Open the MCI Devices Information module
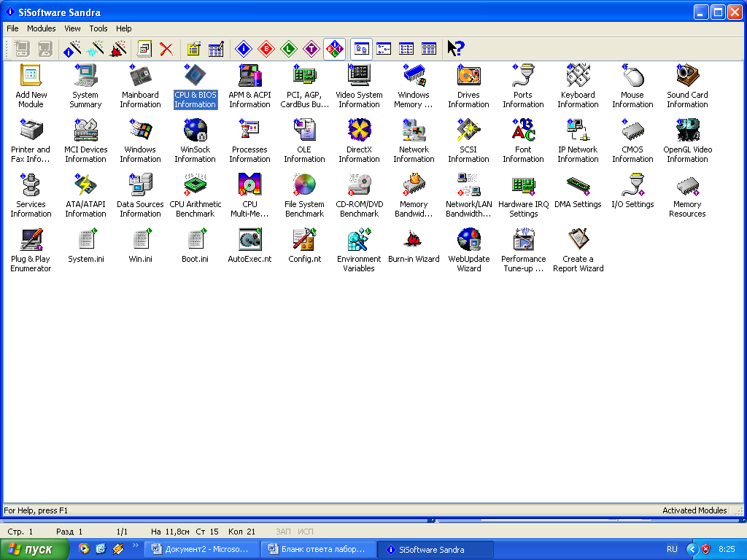The width and height of the screenshot is (747, 560). point(86,141)
